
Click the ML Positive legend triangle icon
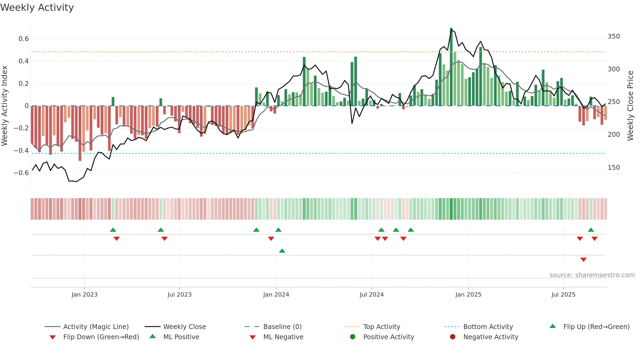point(153,336)
